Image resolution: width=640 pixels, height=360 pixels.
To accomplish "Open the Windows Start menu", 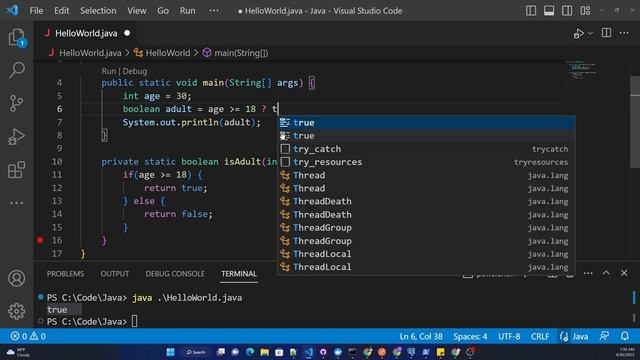I will 170,352.
